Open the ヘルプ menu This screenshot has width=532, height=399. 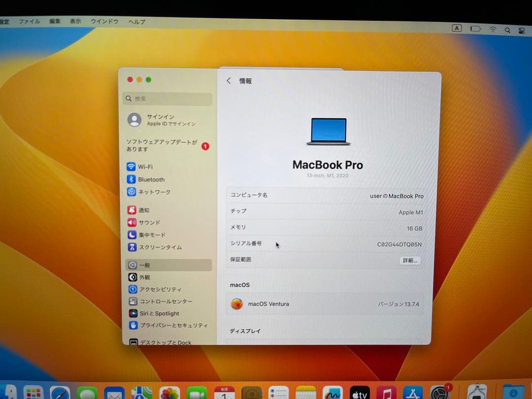point(135,21)
